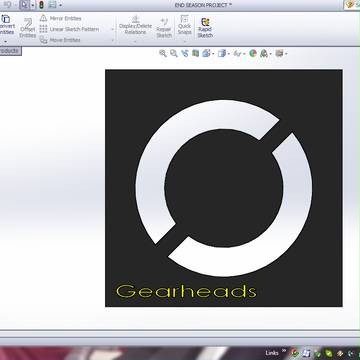Open the Display Style cube icon
Viewport: 360px width, 360px height.
[221, 53]
